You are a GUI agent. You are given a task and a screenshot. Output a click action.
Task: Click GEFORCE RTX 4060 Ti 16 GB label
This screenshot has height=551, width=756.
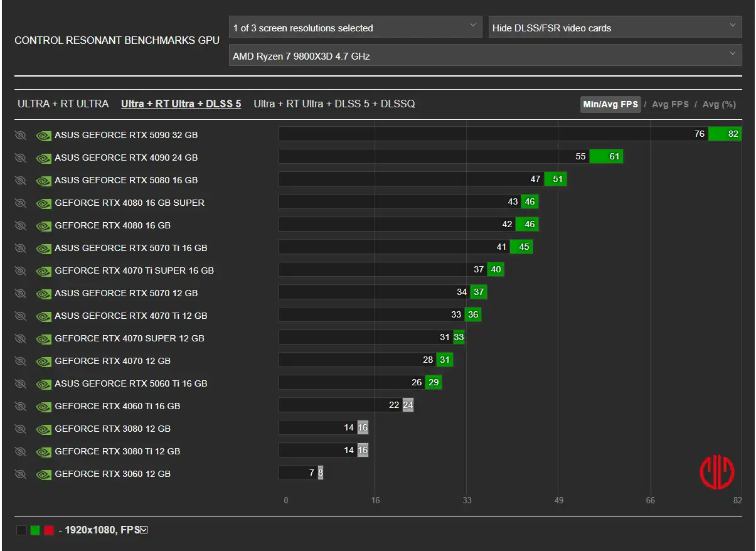[x=117, y=406]
